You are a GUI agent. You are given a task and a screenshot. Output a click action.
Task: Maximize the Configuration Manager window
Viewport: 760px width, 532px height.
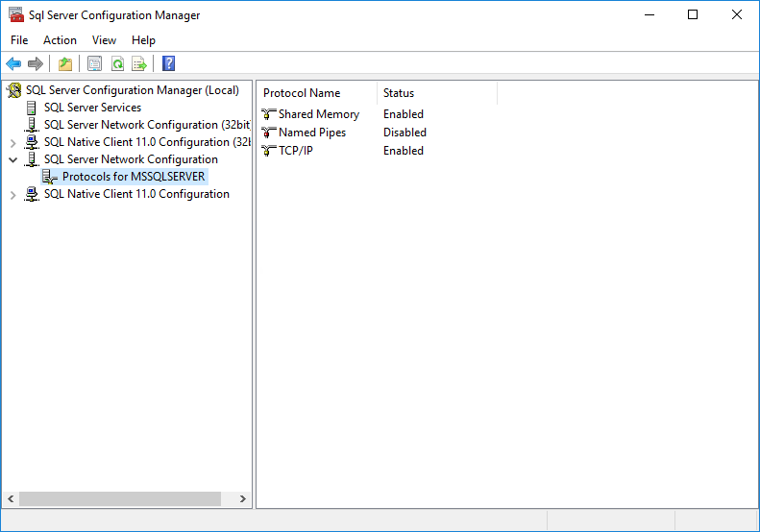(693, 14)
